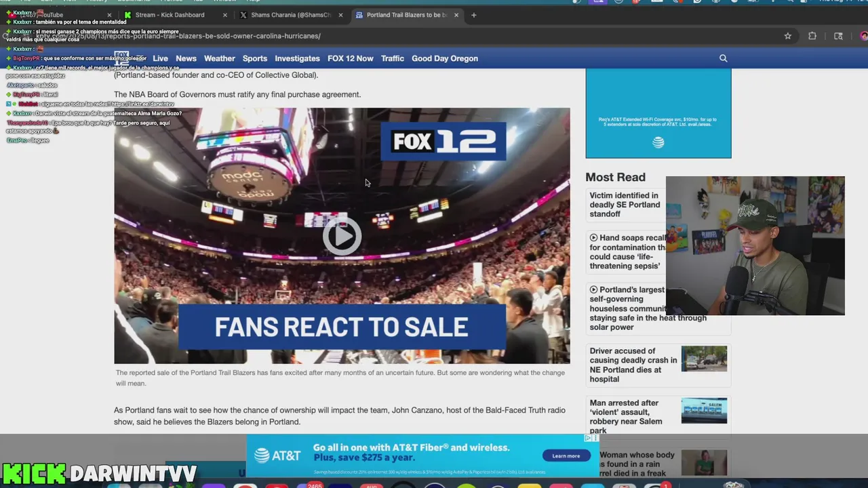
Task: Click the FOX 12 logo over the video
Action: click(x=443, y=141)
